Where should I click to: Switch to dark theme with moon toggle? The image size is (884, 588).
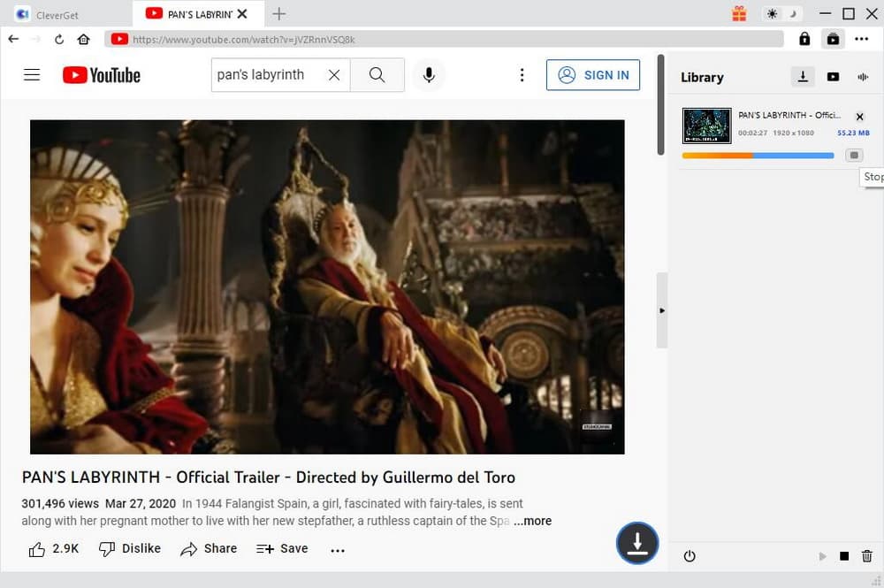[791, 14]
